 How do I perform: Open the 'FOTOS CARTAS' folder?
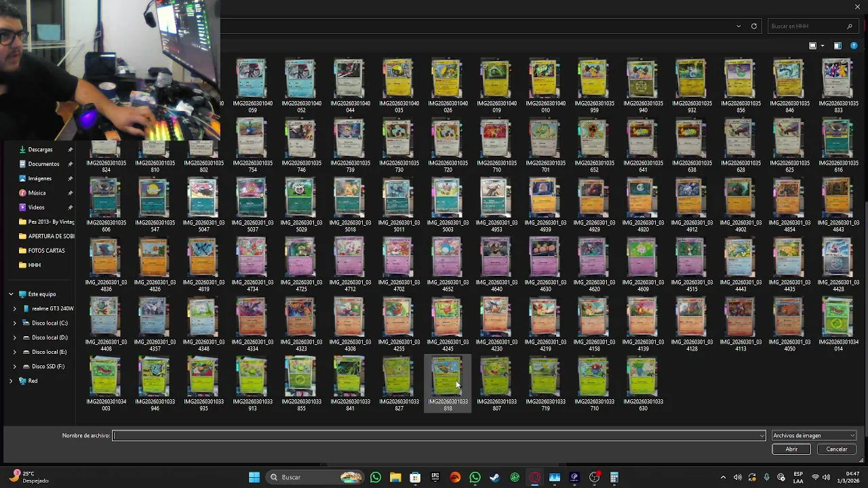pos(42,251)
